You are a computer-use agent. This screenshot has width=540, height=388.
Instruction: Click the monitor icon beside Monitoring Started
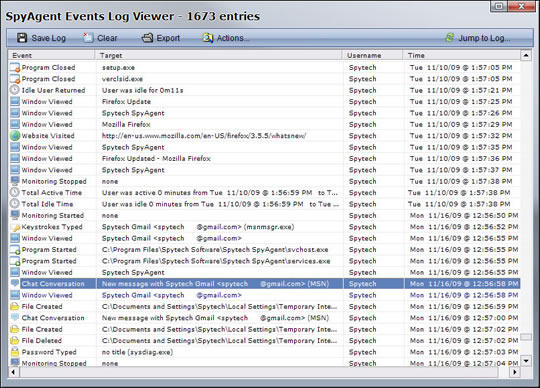coord(15,215)
